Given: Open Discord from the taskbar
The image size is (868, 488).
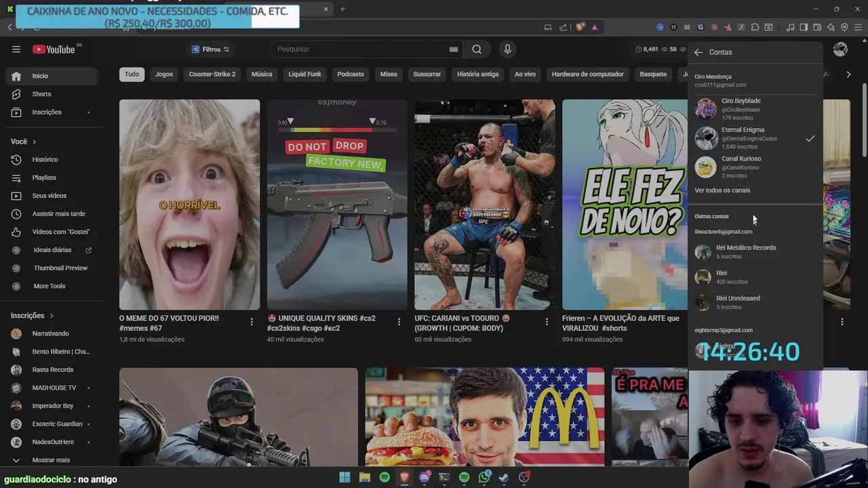Looking at the screenshot, I should 425,477.
